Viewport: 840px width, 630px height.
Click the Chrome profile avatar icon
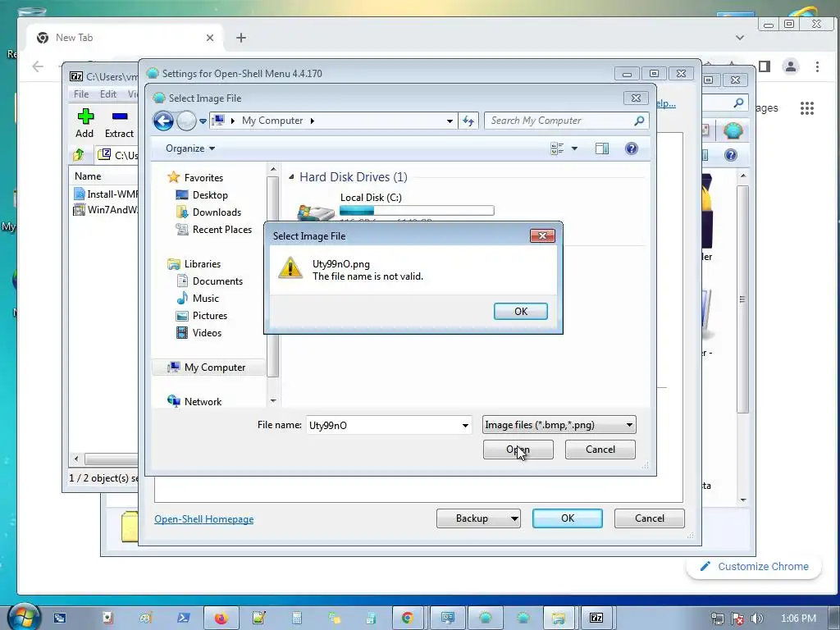790,66
